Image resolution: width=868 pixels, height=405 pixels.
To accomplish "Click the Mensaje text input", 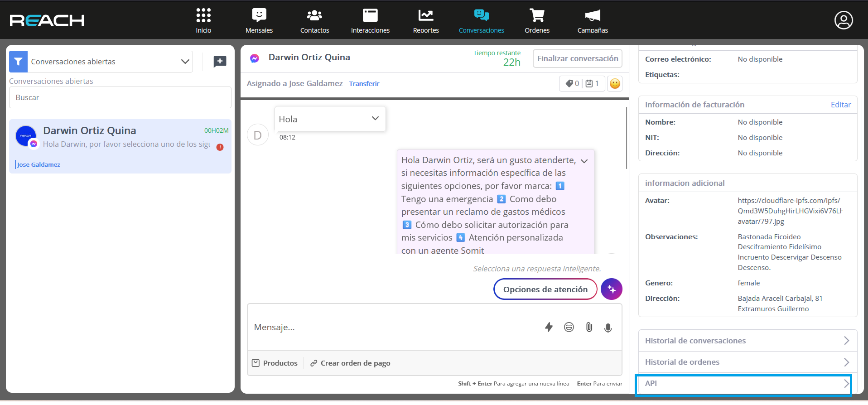I will [x=394, y=327].
